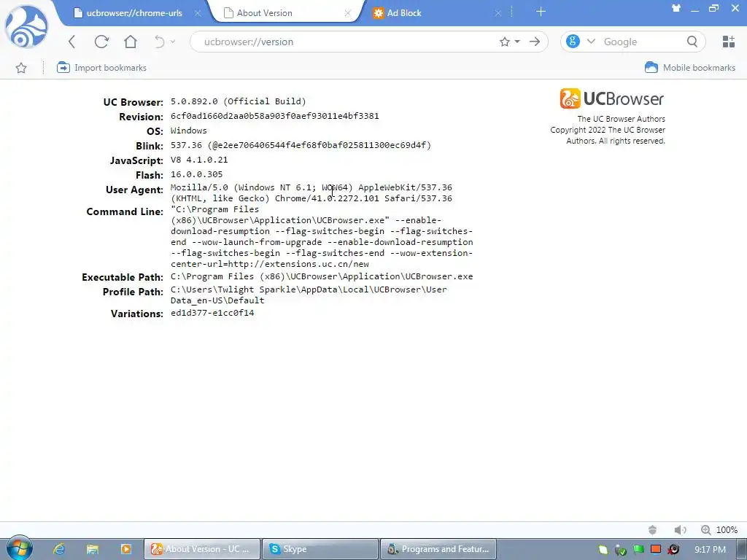Open a new tab with plus button

[541, 12]
